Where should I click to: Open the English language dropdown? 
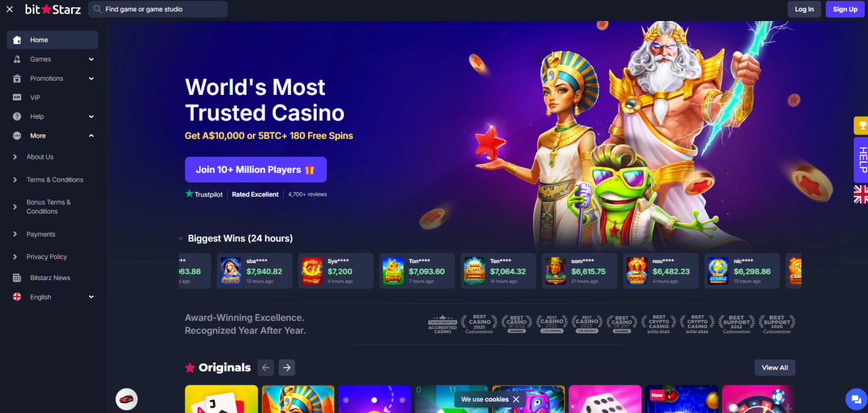(52, 297)
